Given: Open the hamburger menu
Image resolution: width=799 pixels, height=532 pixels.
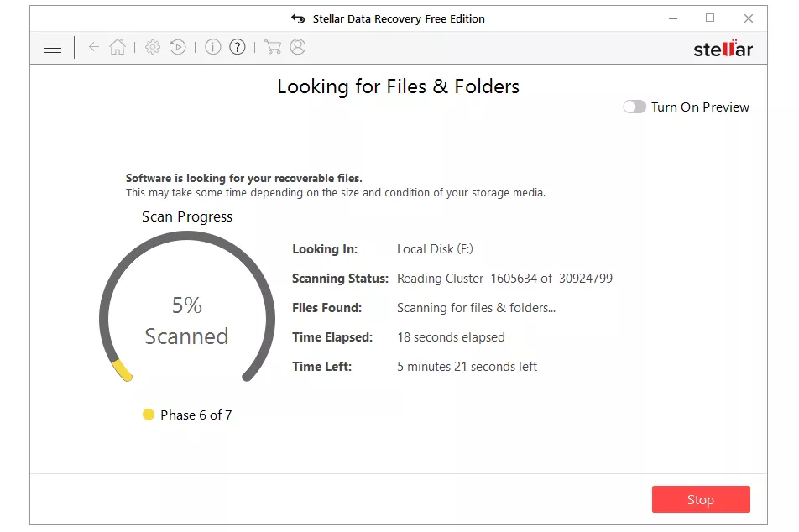Looking at the screenshot, I should pyautogui.click(x=52, y=48).
